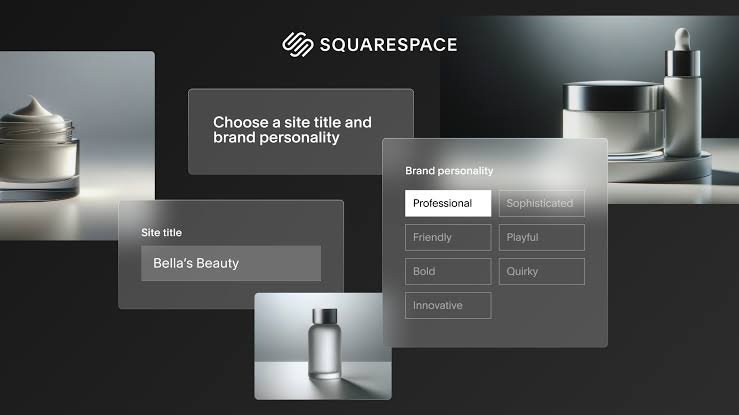Choose the Friendly personality option
This screenshot has height=415, width=739.
[448, 237]
